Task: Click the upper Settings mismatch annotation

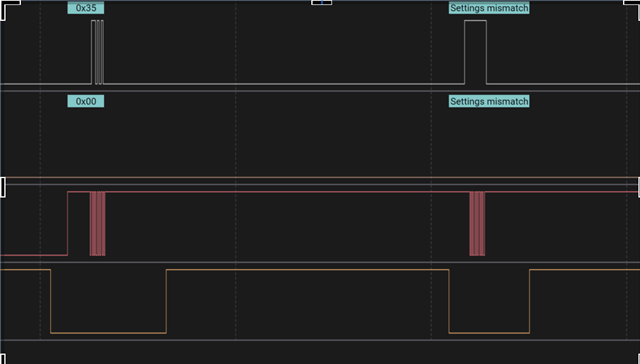Action: 489,8
